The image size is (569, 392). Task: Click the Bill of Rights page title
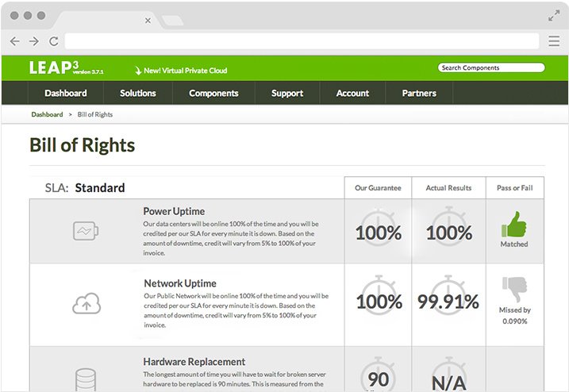82,145
